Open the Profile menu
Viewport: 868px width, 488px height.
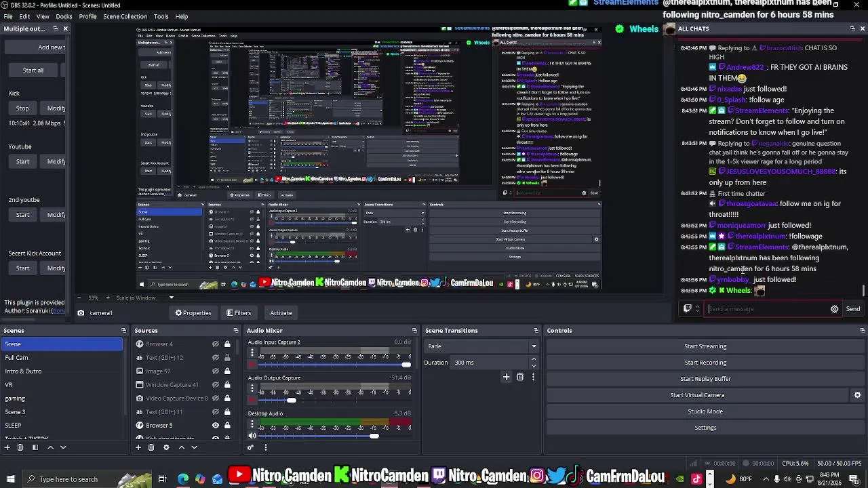pyautogui.click(x=87, y=16)
